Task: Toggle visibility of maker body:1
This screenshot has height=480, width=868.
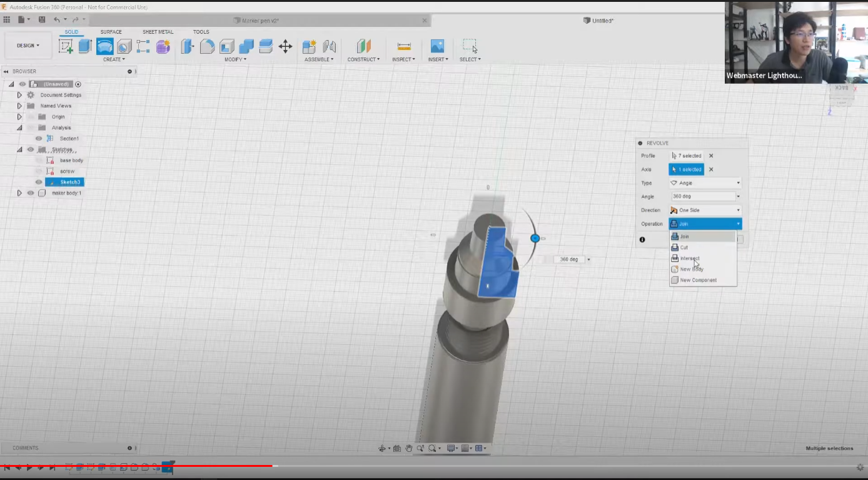Action: click(30, 193)
